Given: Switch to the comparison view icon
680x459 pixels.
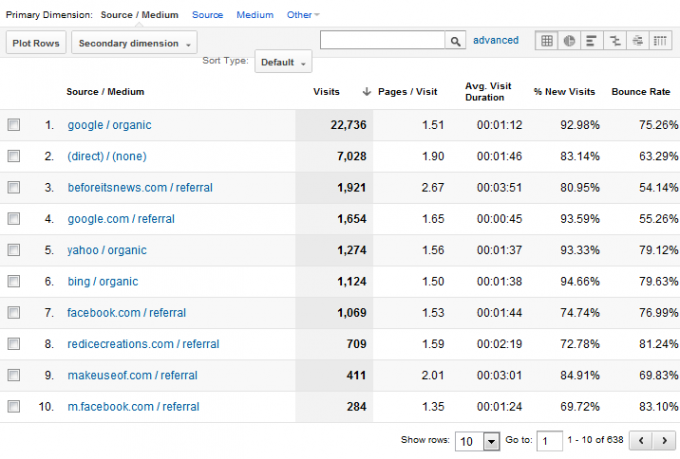Looking at the screenshot, I should [615, 41].
